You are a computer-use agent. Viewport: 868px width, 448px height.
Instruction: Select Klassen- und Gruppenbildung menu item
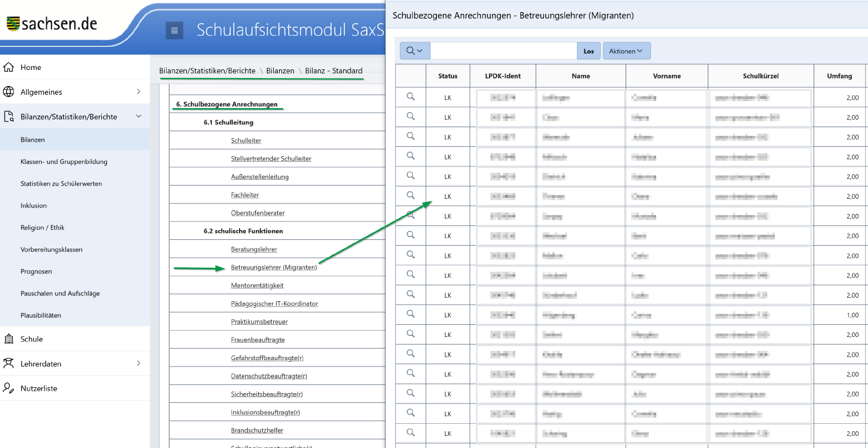[64, 162]
